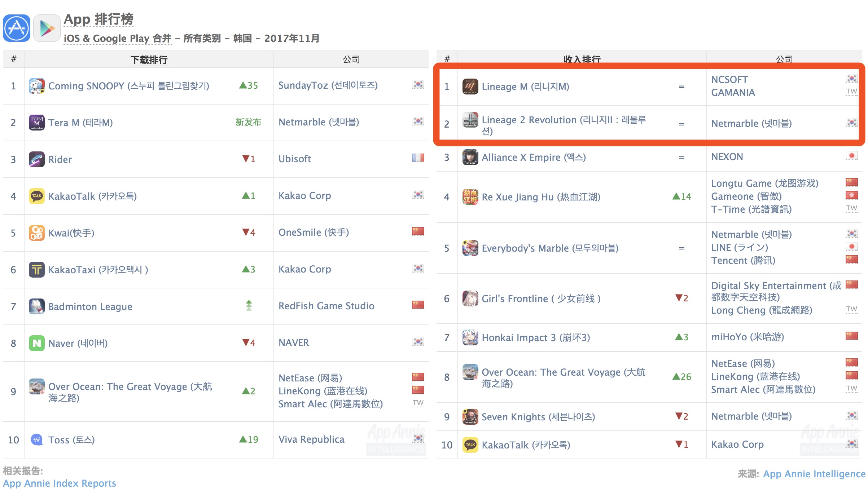The width and height of the screenshot is (868, 491).
Task: Open the iOS & Google Play 合并 link
Action: (x=117, y=38)
